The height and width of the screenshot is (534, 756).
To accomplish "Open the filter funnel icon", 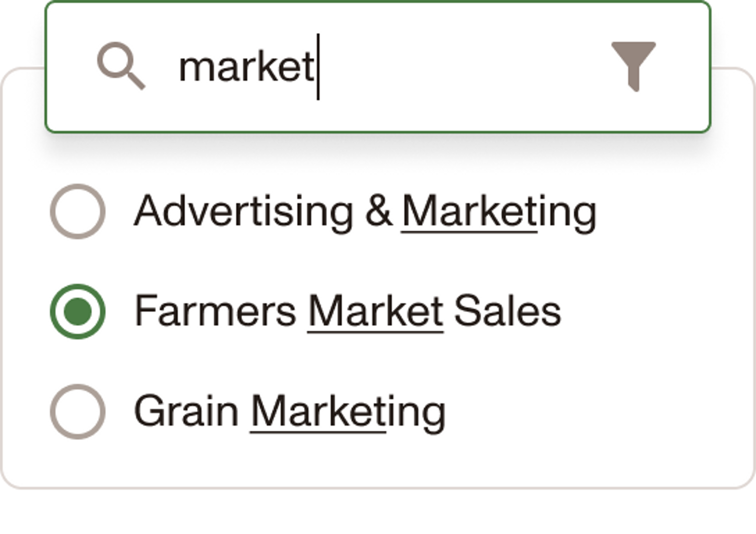I will coord(633,66).
